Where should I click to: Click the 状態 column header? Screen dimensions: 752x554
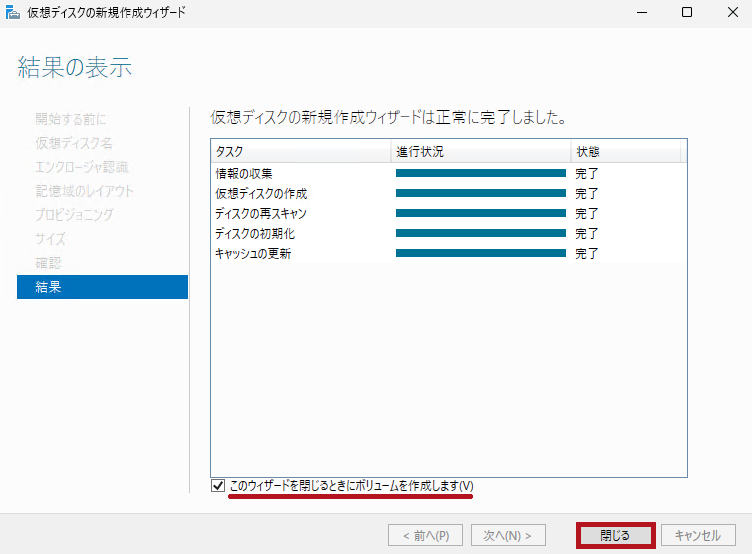coord(625,151)
